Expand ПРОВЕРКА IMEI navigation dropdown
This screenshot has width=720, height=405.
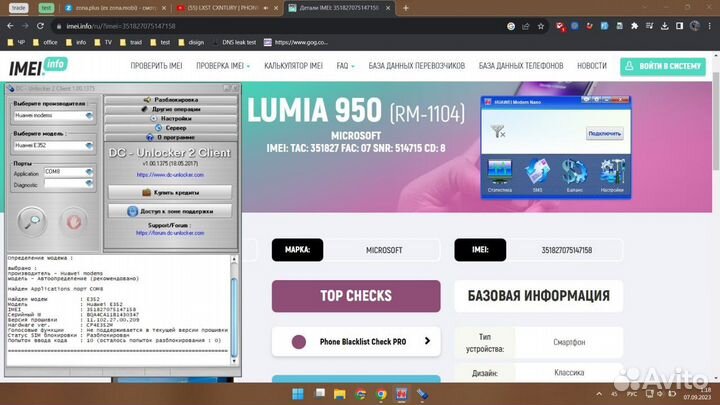pos(223,66)
